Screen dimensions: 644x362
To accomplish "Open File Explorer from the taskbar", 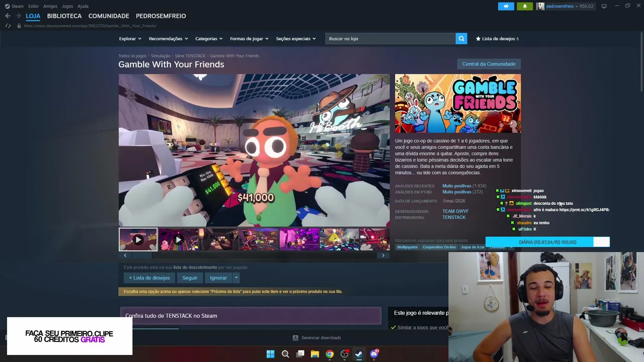I will coord(315,354).
